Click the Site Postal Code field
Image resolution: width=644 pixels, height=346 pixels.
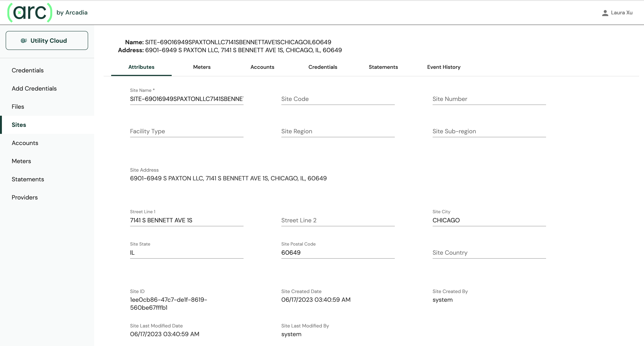click(x=338, y=252)
